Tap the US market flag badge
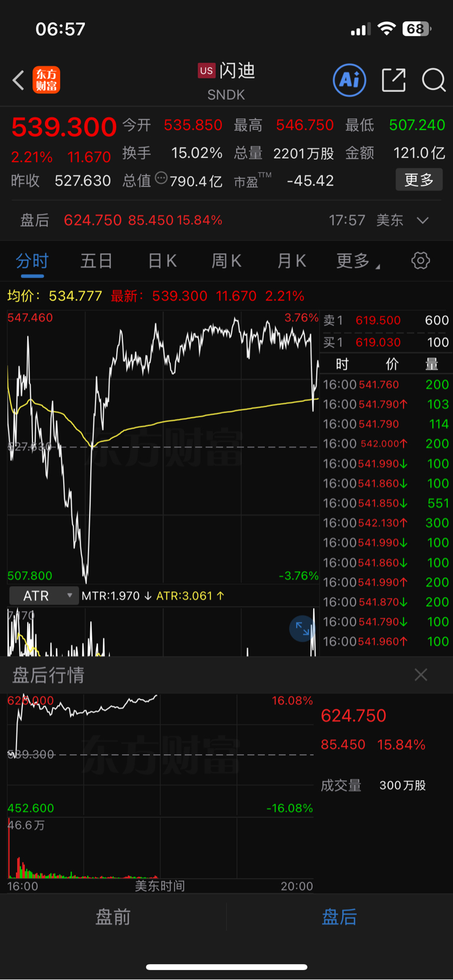Image resolution: width=453 pixels, height=980 pixels. point(206,71)
